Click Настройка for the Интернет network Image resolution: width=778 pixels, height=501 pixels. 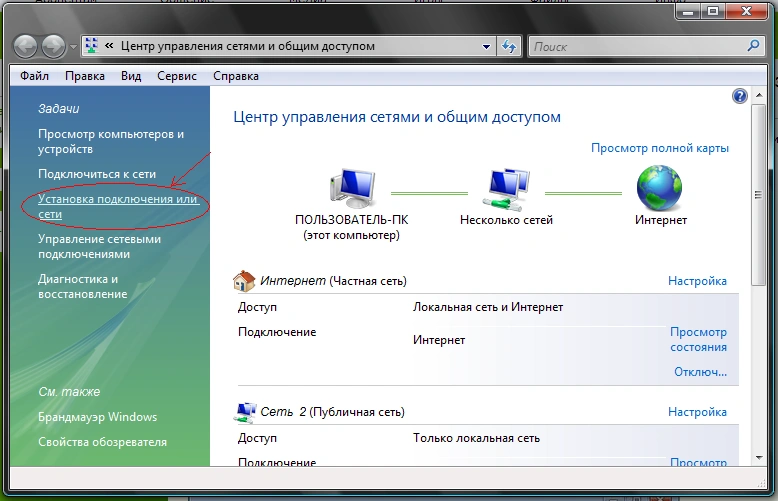click(697, 281)
